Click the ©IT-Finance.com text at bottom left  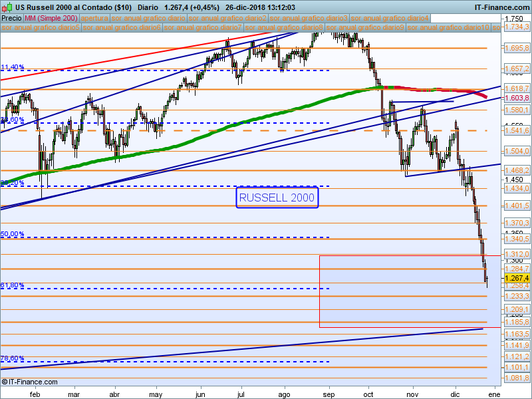[29, 382]
